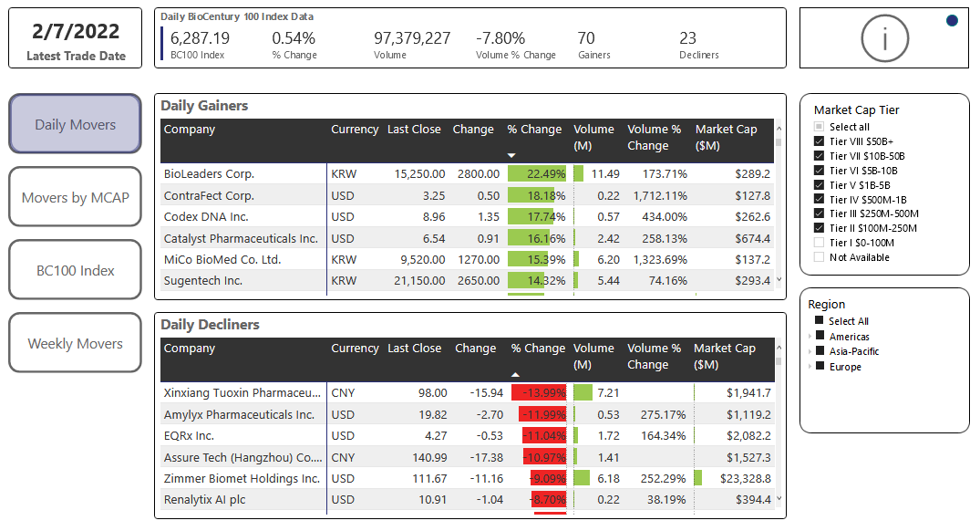Screen dimensions: 980x531
Task: Uncheck Tier IV $500M-1B
Action: pos(819,199)
